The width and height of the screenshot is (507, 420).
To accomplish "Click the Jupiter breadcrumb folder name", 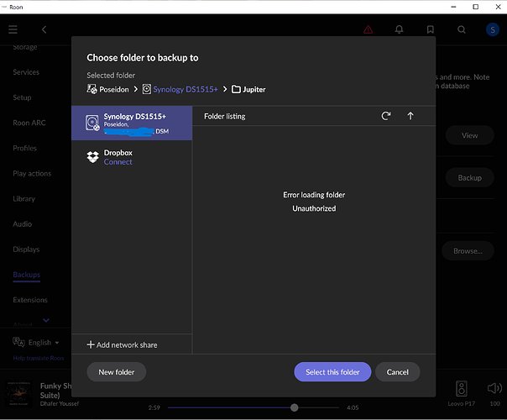I will click(x=253, y=90).
